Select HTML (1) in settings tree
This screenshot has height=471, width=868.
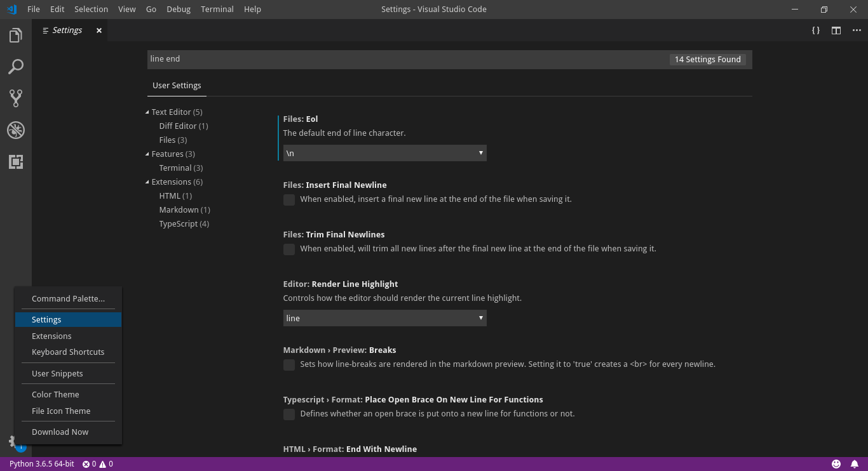(175, 196)
